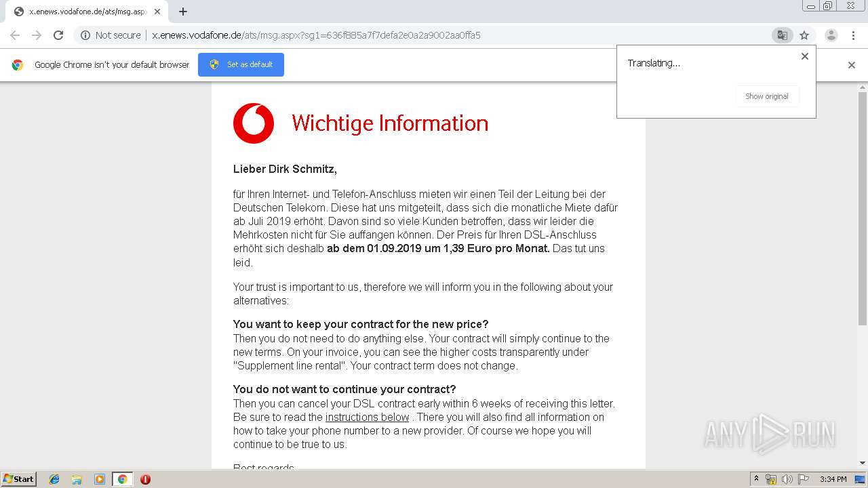Click the volume tray icon
Viewport: 868px width, 488px height.
pos(787,479)
